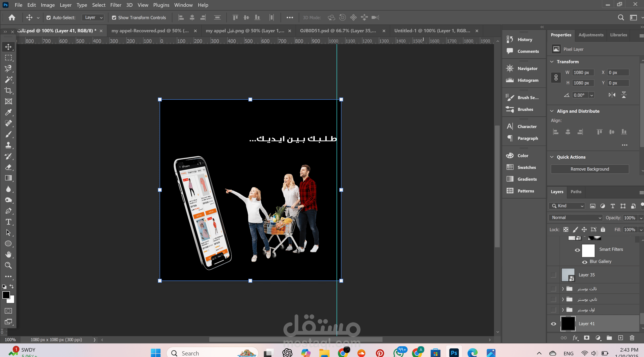Select the Layer 41 thumbnail
Viewport: 644px width, 357px height.
568,324
